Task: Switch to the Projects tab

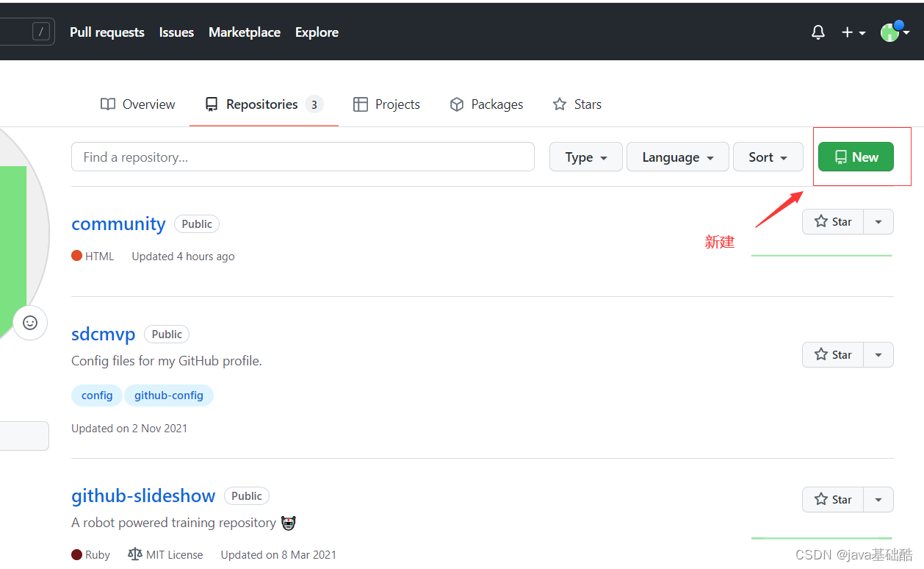Action: [x=386, y=104]
